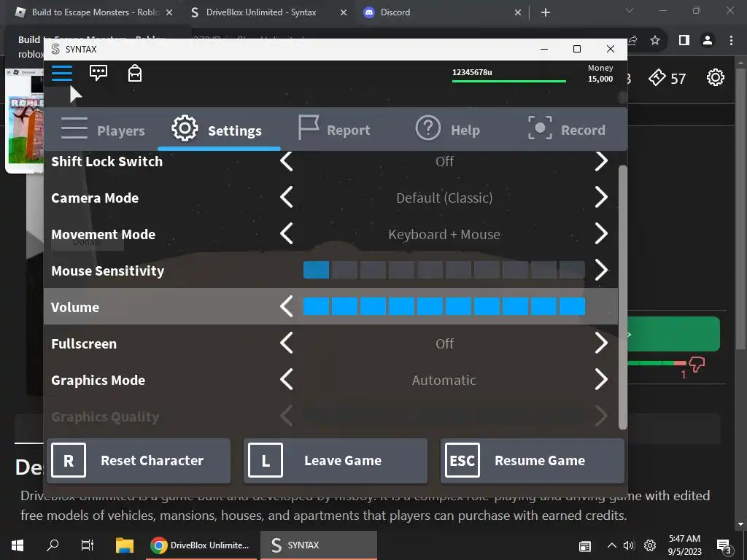Click the Syntax window logo icon

55,49
